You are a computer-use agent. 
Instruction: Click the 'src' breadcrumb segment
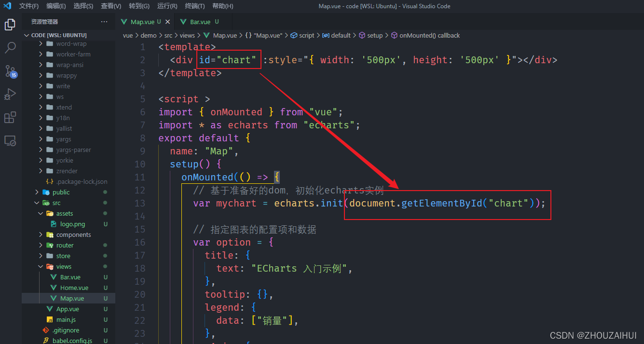pyautogui.click(x=168, y=36)
